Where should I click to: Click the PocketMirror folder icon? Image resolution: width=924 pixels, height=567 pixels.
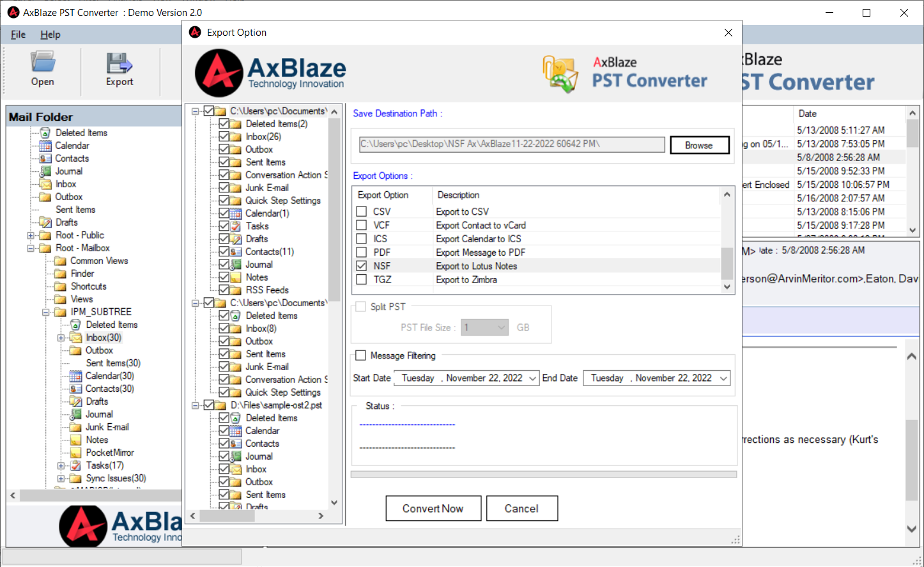(76, 453)
